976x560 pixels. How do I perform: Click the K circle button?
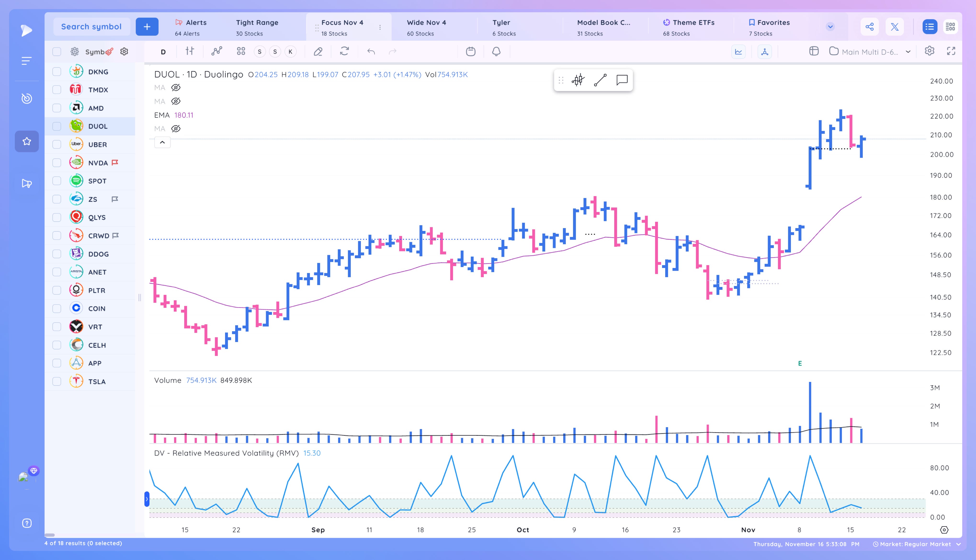(290, 51)
